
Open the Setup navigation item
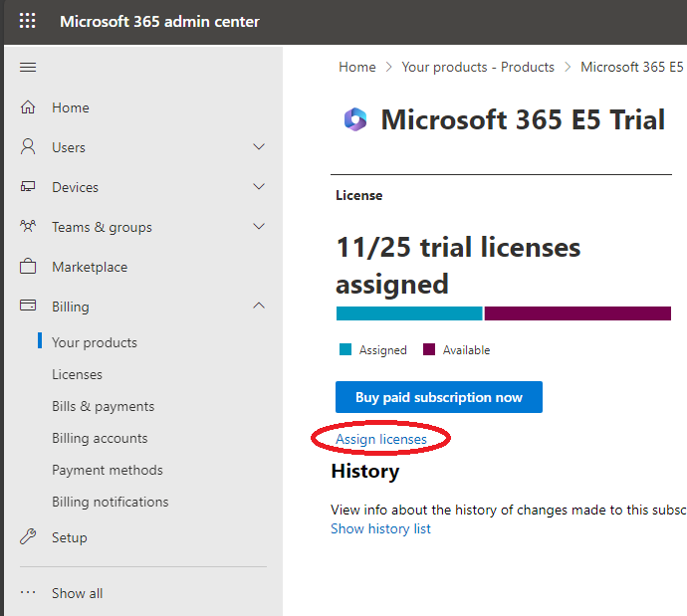(70, 537)
